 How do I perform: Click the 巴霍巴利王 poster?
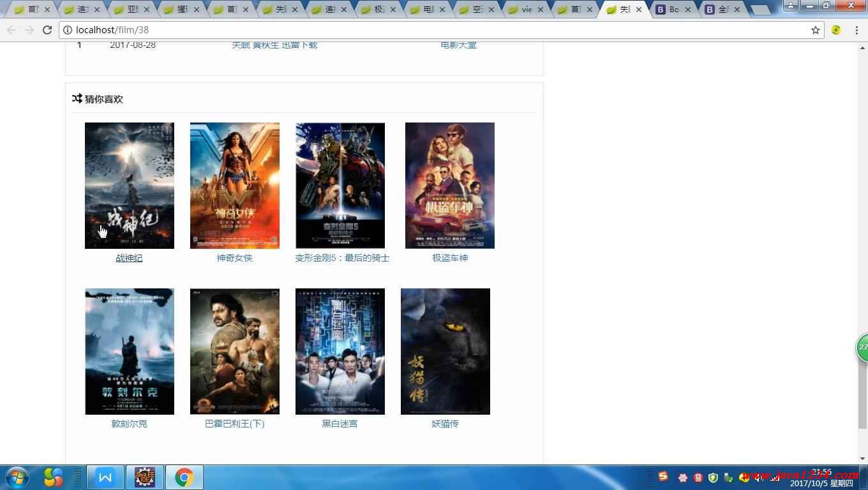pyautogui.click(x=235, y=352)
